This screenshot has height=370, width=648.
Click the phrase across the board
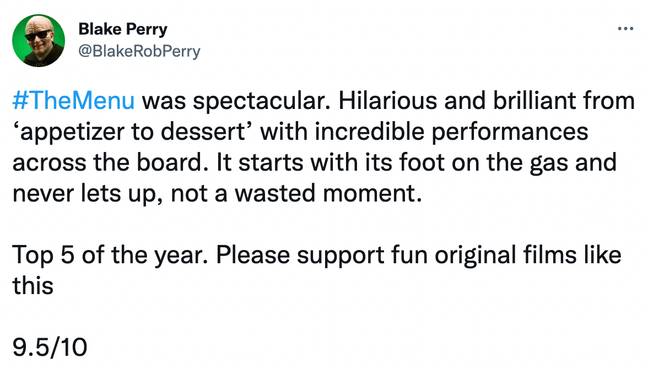pos(111,162)
